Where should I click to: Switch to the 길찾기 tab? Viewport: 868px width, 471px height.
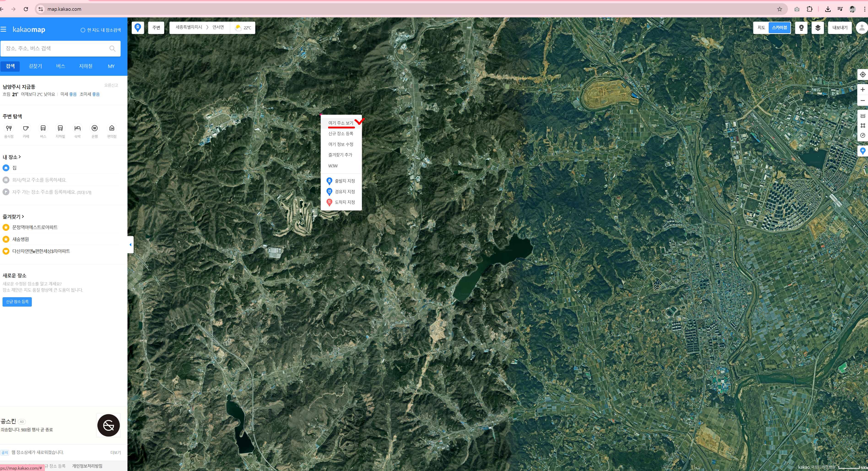(35, 66)
